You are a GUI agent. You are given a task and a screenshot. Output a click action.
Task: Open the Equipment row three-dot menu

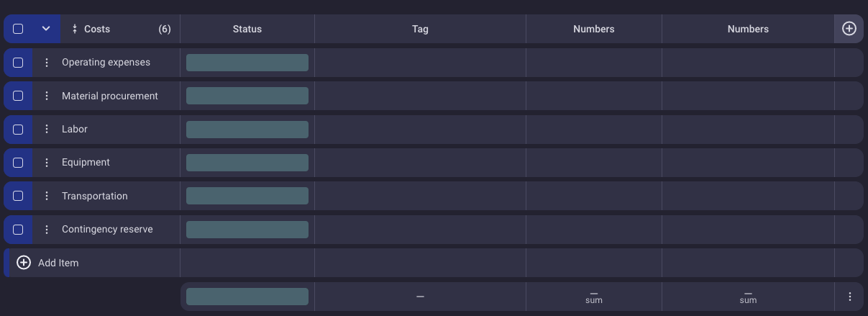coord(47,163)
